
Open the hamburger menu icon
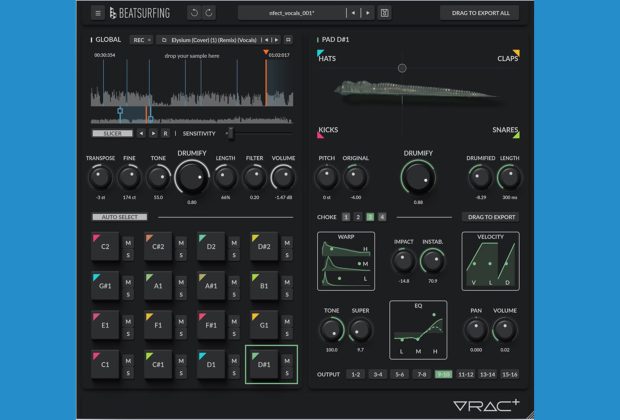[98, 13]
